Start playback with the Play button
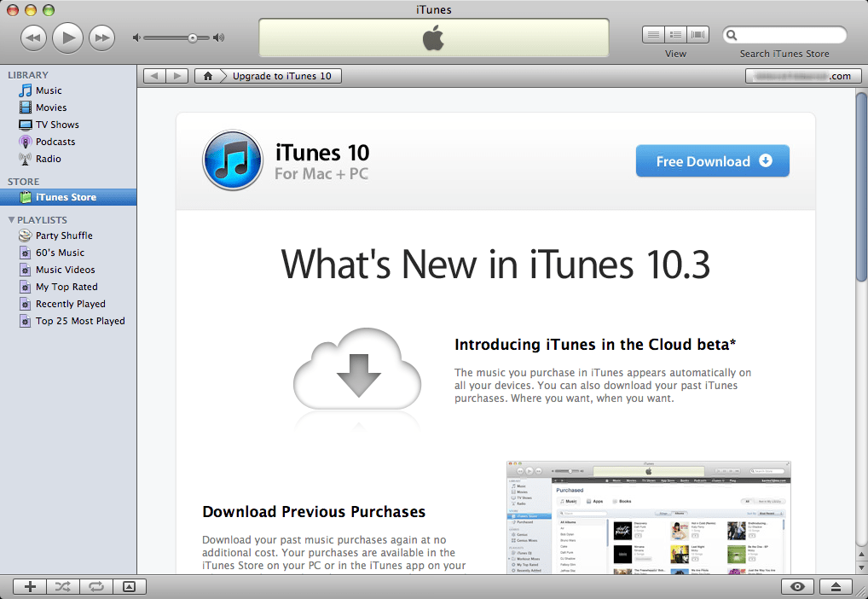868x599 pixels. (67, 38)
